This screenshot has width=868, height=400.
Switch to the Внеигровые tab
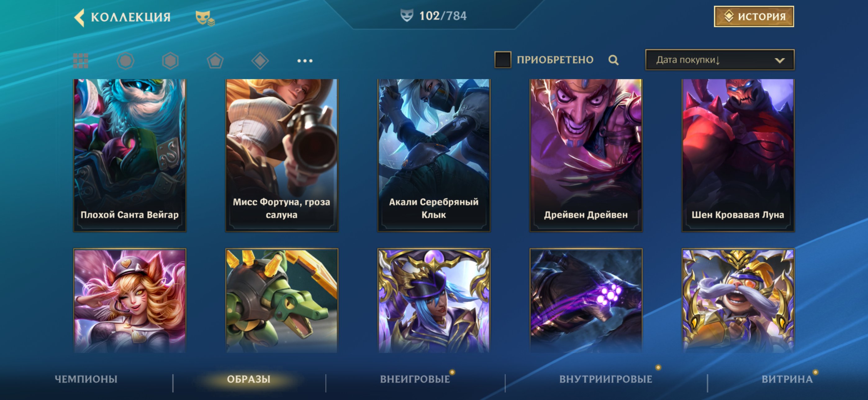pyautogui.click(x=415, y=379)
